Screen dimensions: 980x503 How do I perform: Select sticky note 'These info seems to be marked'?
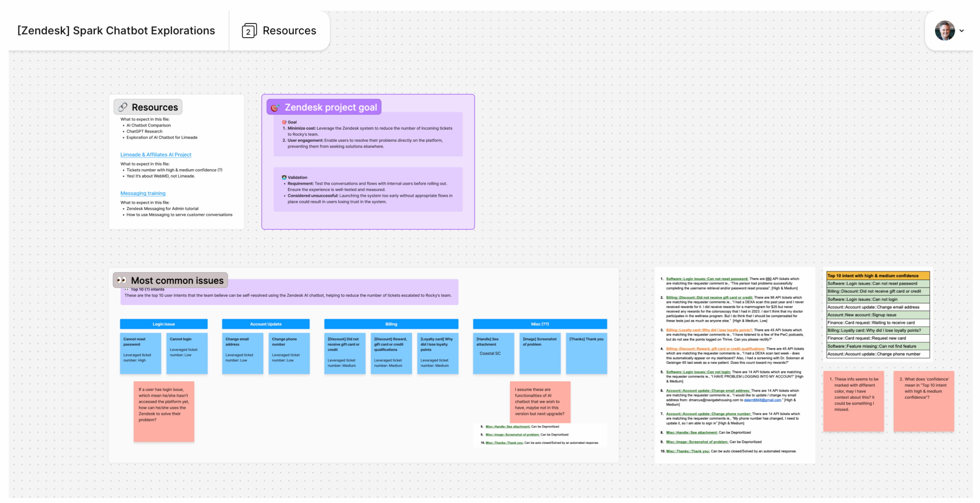(x=854, y=402)
